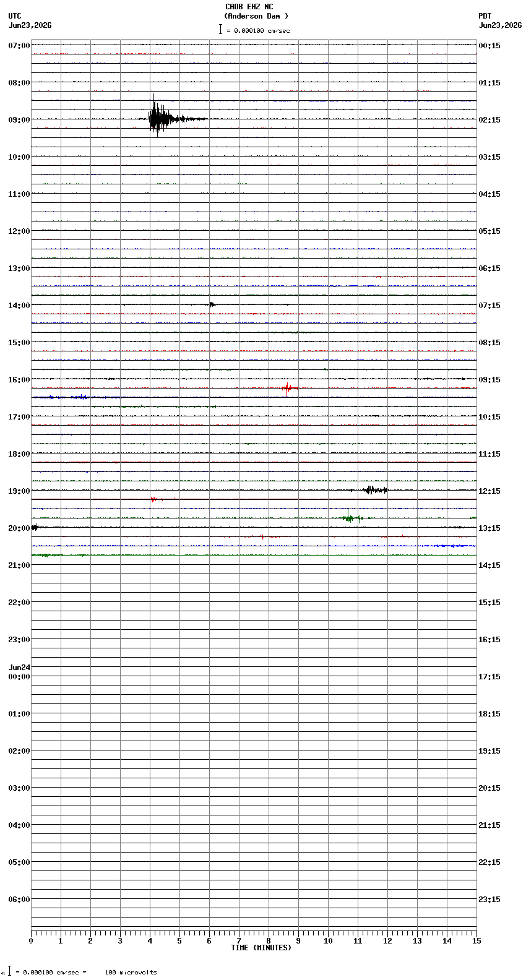The width and height of the screenshot is (526, 980).
Task: Click the Jun24 date label
Action: click(x=19, y=668)
